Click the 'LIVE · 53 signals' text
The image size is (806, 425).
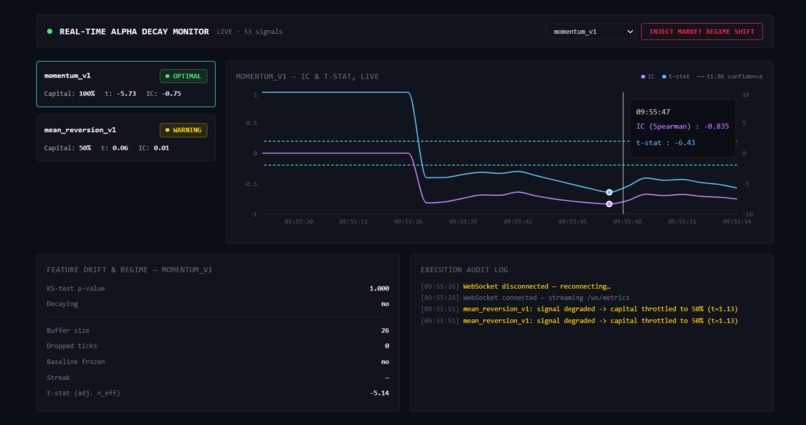249,31
